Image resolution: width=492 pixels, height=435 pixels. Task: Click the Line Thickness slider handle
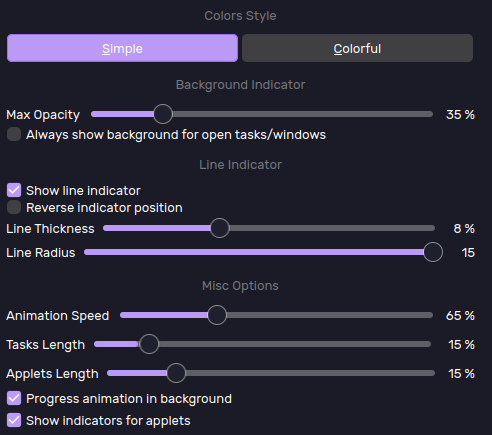point(220,228)
